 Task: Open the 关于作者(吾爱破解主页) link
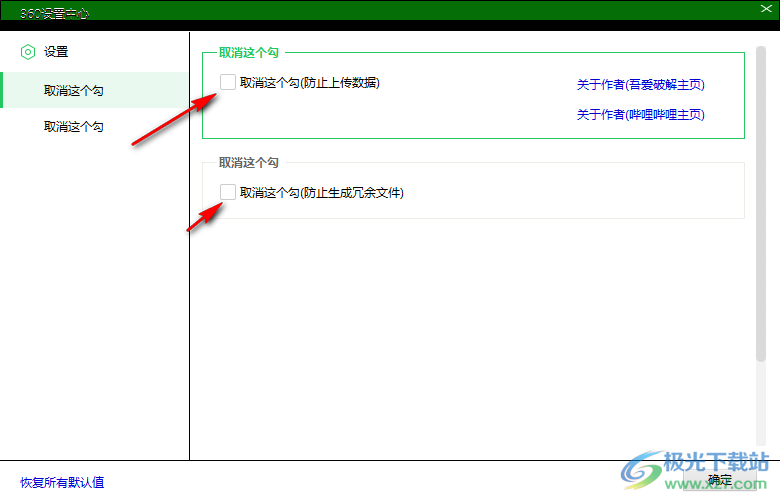[640, 85]
